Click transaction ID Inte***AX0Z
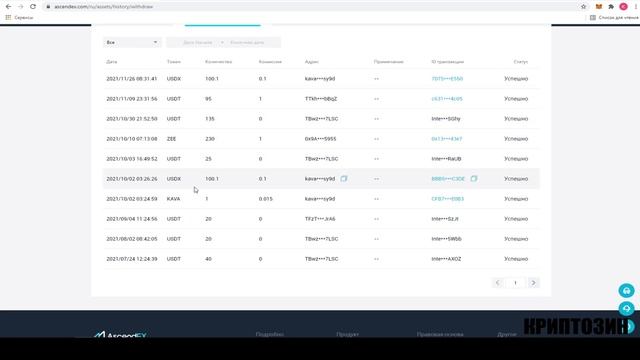This screenshot has height=360, width=640. [x=446, y=259]
